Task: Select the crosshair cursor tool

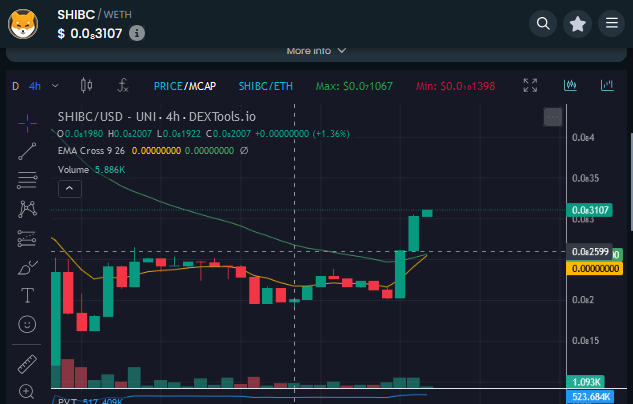Action: point(27,124)
